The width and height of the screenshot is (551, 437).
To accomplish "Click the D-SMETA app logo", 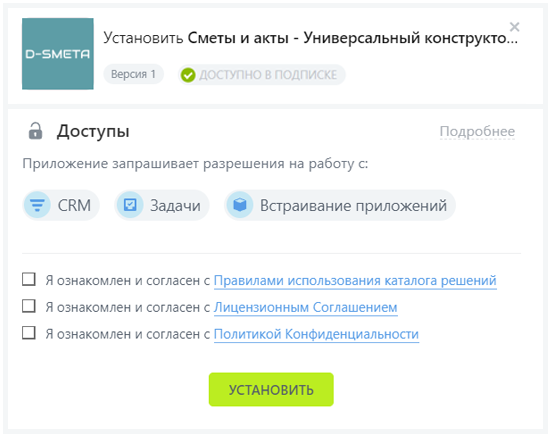I will (x=58, y=54).
